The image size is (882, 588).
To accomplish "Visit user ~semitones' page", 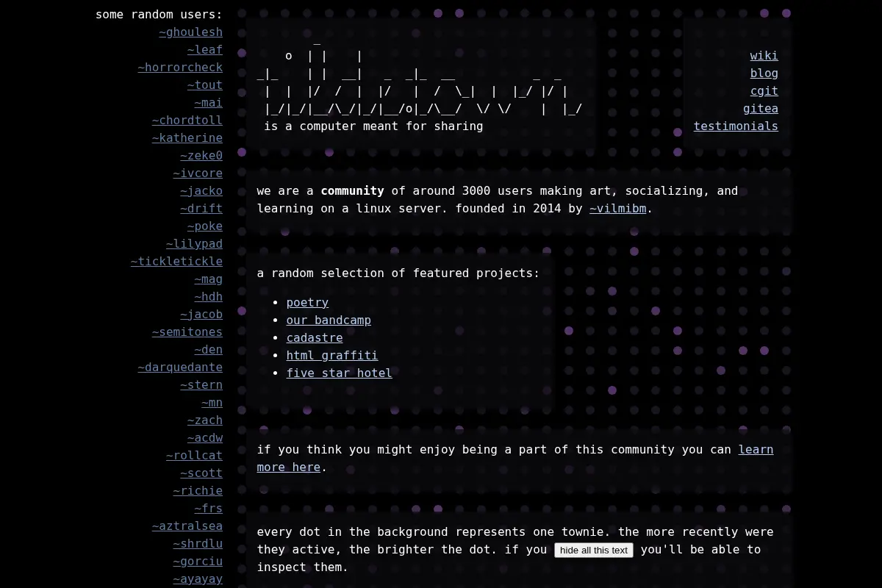I will [187, 332].
